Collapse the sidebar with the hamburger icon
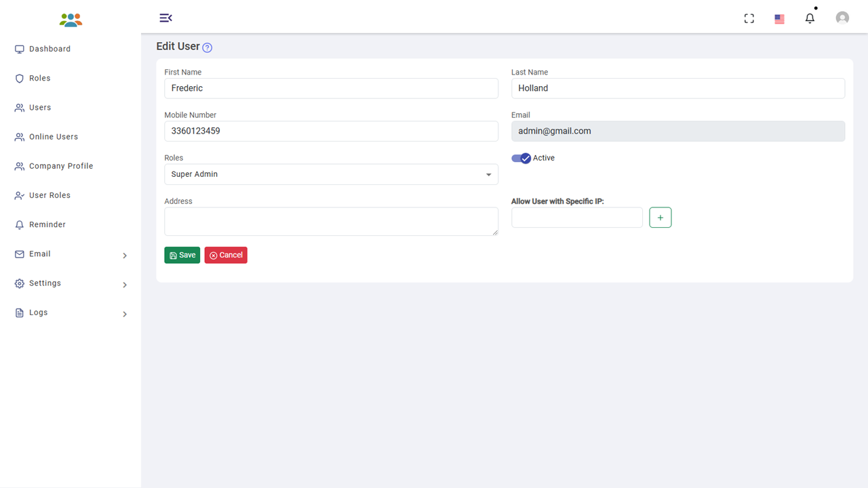 click(x=165, y=18)
